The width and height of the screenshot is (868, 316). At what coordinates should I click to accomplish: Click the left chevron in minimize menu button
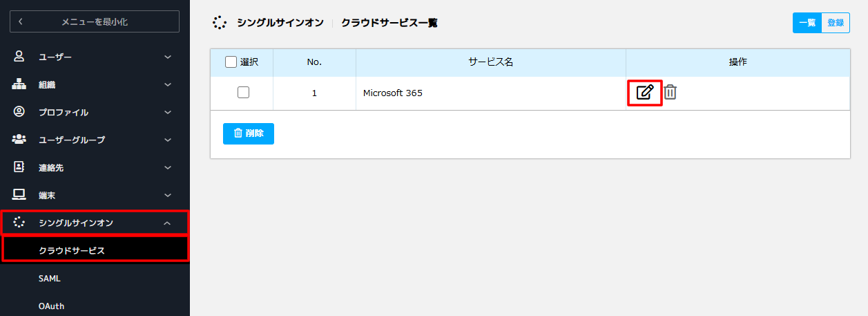(x=20, y=21)
